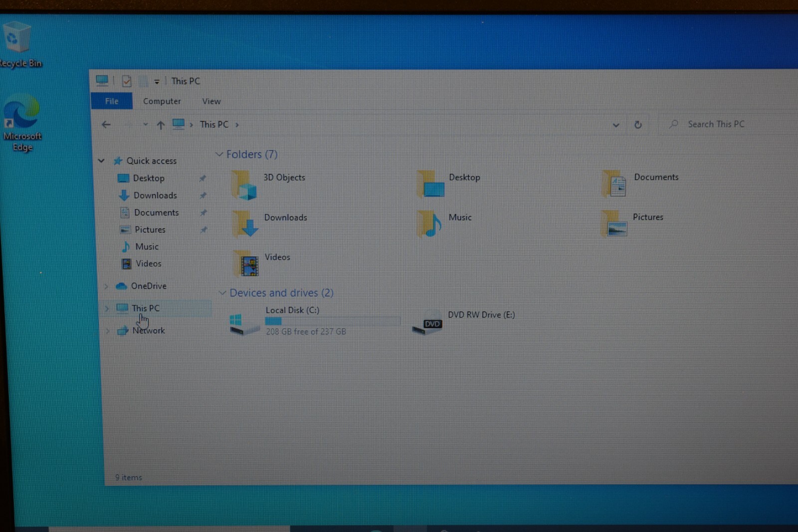Select Desktop under Quick access
The width and height of the screenshot is (798, 532).
point(148,178)
